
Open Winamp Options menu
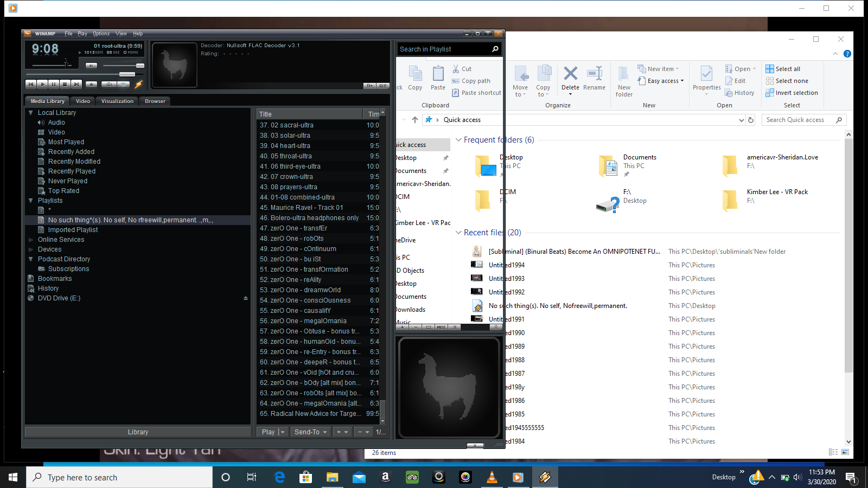click(x=101, y=34)
